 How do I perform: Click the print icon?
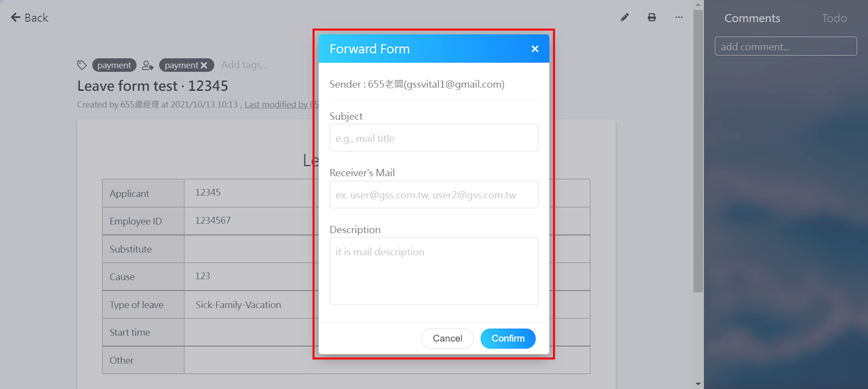tap(652, 17)
